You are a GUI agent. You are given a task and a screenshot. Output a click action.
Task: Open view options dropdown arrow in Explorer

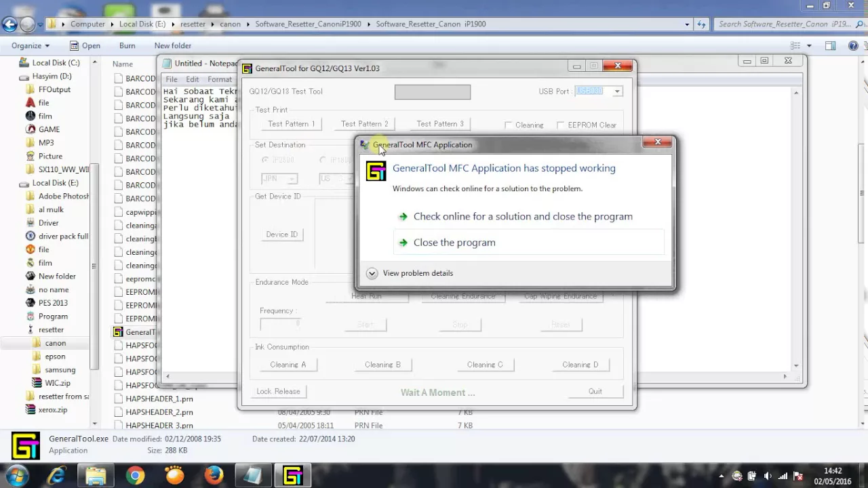808,45
